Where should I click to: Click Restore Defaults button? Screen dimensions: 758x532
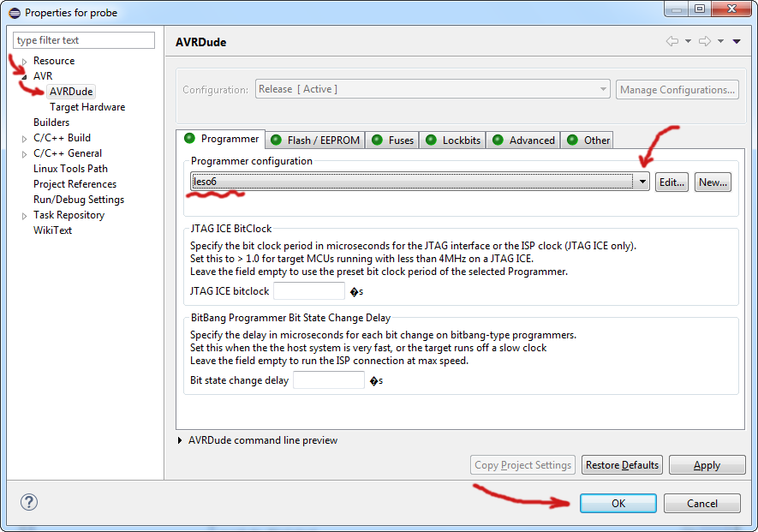[x=622, y=465]
